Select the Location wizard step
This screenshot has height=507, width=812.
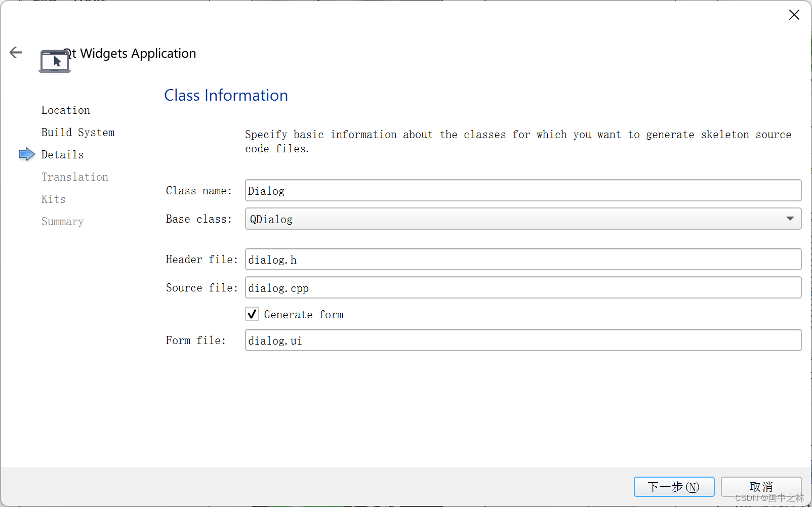(66, 110)
